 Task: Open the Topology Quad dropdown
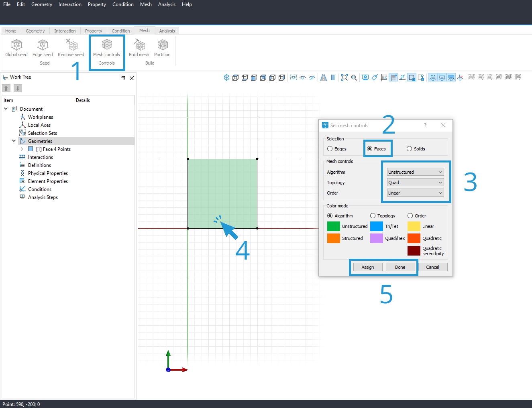pos(415,183)
